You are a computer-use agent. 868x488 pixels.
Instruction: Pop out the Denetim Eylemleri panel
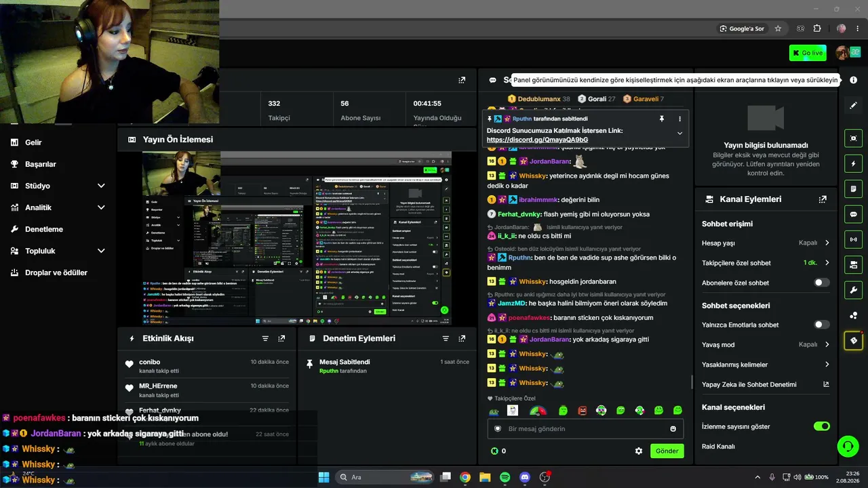pos(462,338)
